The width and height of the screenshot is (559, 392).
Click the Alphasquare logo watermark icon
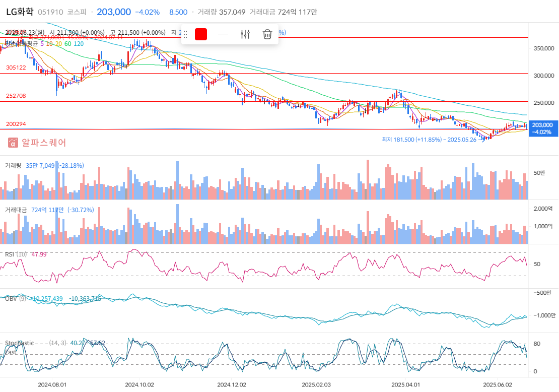(x=13, y=143)
